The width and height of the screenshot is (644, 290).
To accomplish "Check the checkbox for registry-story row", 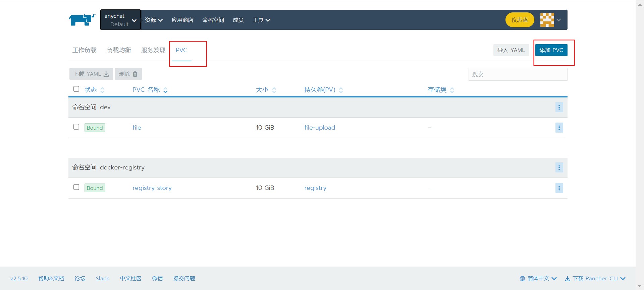I will (76, 187).
